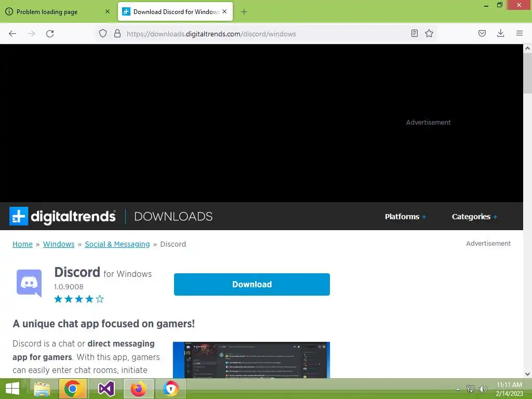Viewport: 532px width, 399px height.
Task: Expand the Categories menu
Action: click(x=475, y=217)
